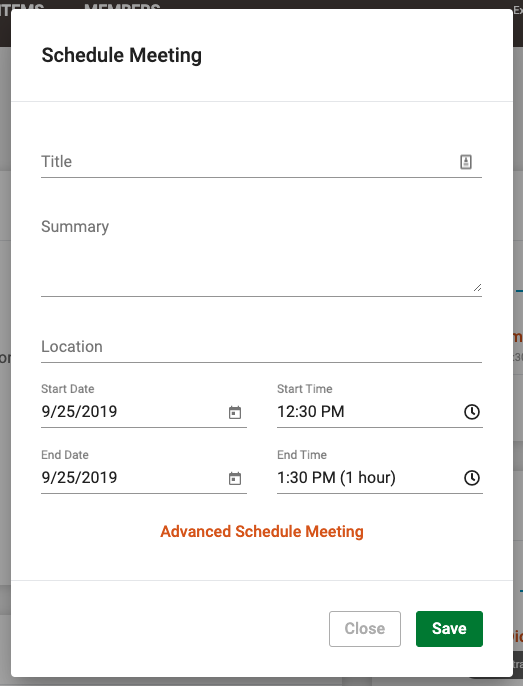Open the Start Date calendar picker icon

click(x=235, y=412)
